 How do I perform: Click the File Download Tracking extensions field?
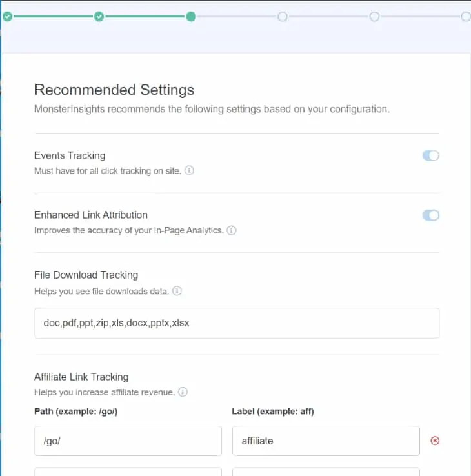coord(236,323)
